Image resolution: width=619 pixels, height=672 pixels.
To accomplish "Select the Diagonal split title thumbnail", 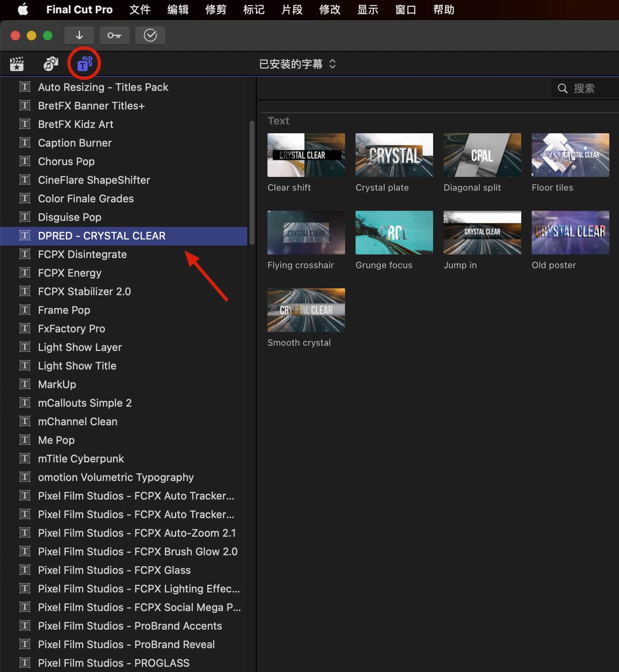I will [x=482, y=155].
